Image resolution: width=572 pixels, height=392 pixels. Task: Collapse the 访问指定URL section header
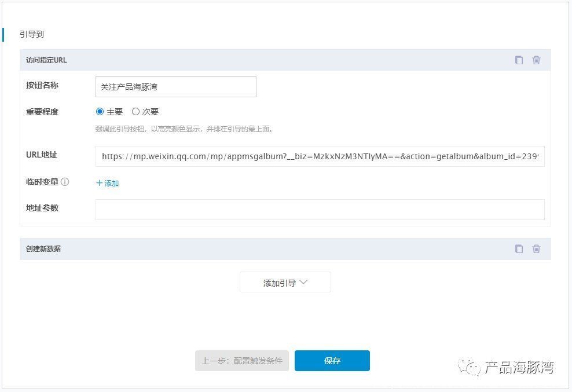pos(285,60)
